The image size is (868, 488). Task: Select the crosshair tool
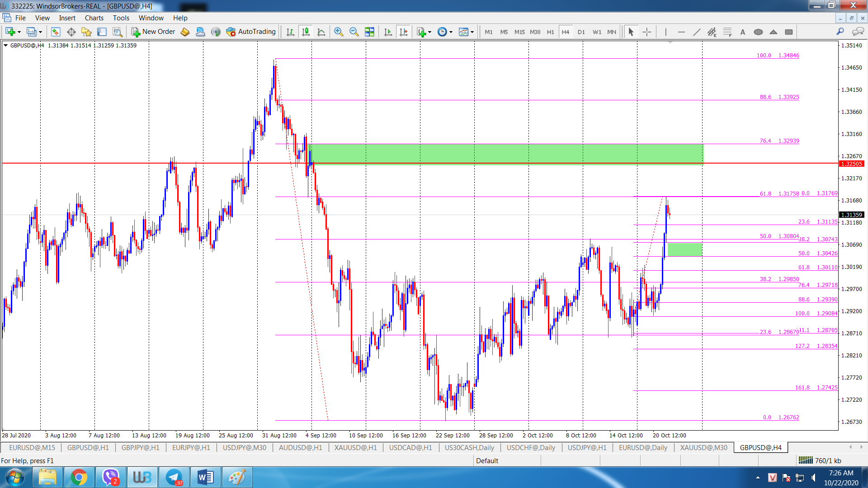[647, 32]
